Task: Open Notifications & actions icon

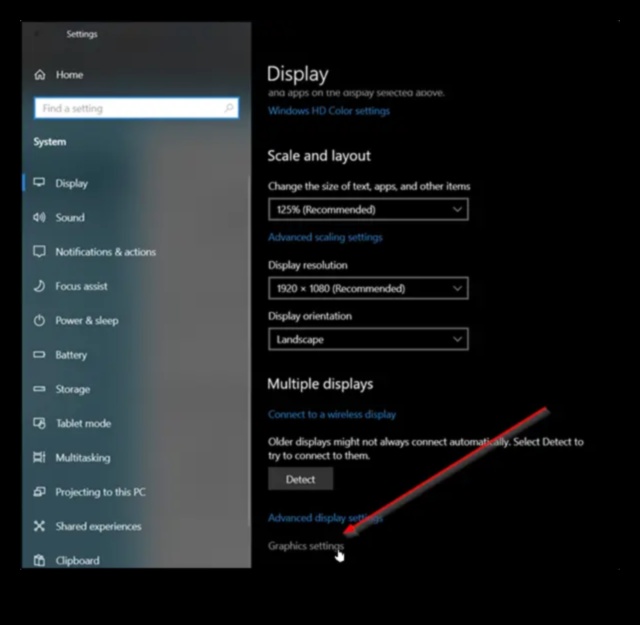Action: pyautogui.click(x=40, y=252)
